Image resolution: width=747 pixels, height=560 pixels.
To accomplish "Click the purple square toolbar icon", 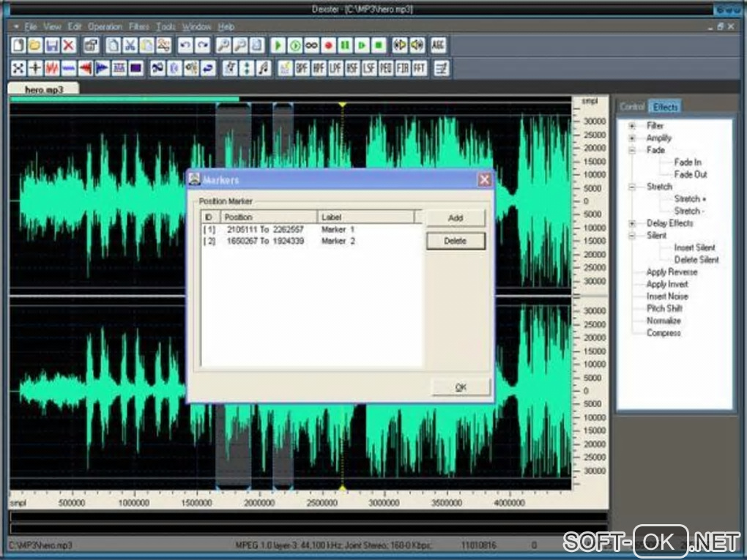I will [x=136, y=69].
